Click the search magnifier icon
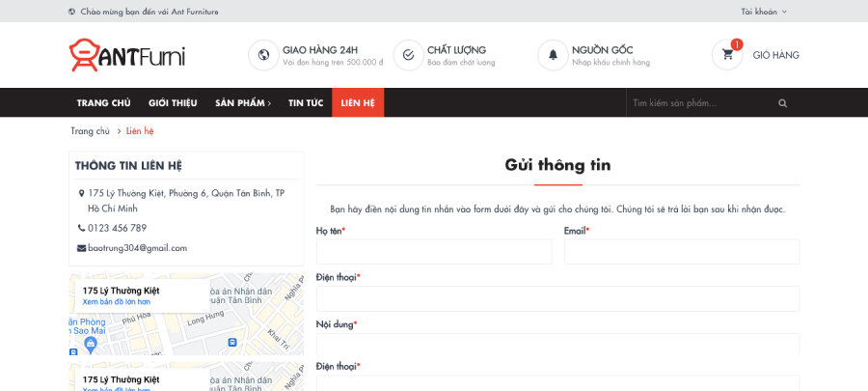 click(782, 103)
